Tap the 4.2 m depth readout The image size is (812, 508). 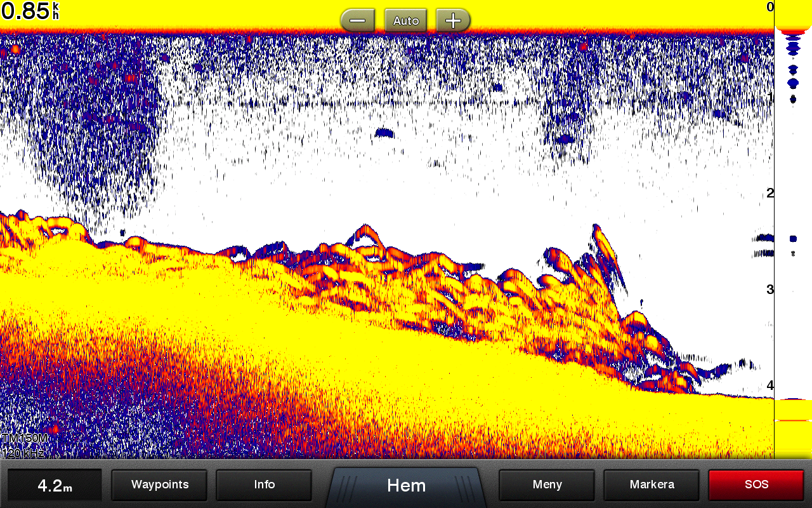click(55, 486)
